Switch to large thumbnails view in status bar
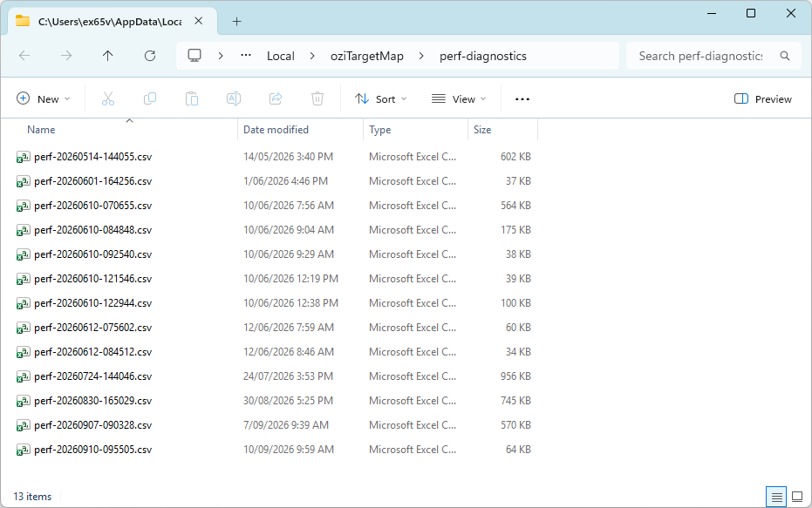This screenshot has width=812, height=508. pos(797,498)
